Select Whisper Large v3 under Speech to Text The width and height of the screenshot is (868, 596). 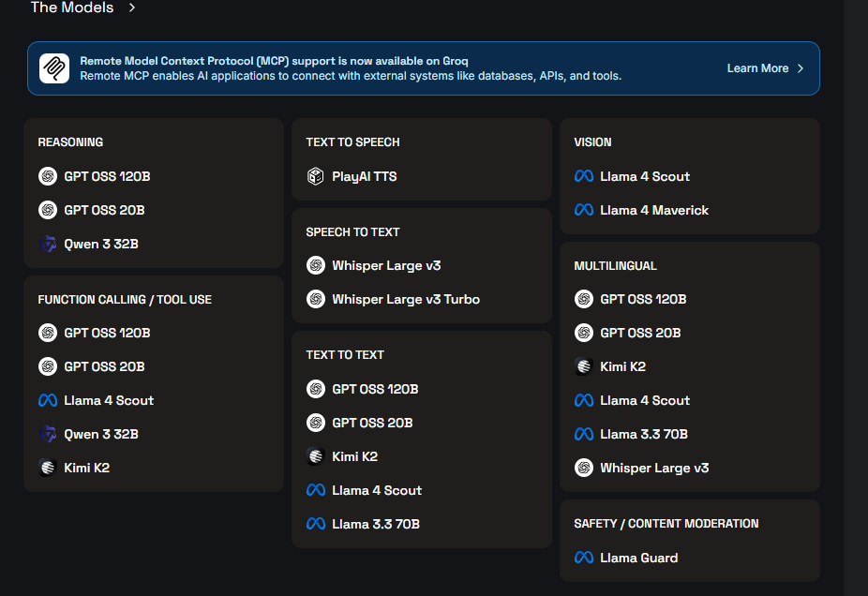[386, 265]
